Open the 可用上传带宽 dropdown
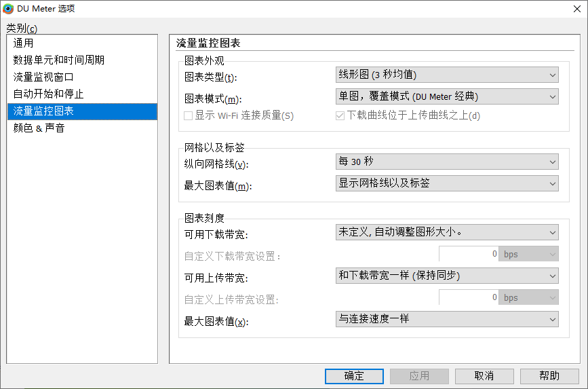This screenshot has width=588, height=389. pos(447,276)
